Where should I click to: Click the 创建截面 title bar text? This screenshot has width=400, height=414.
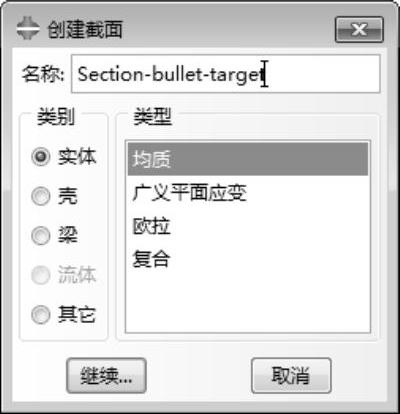[85, 29]
